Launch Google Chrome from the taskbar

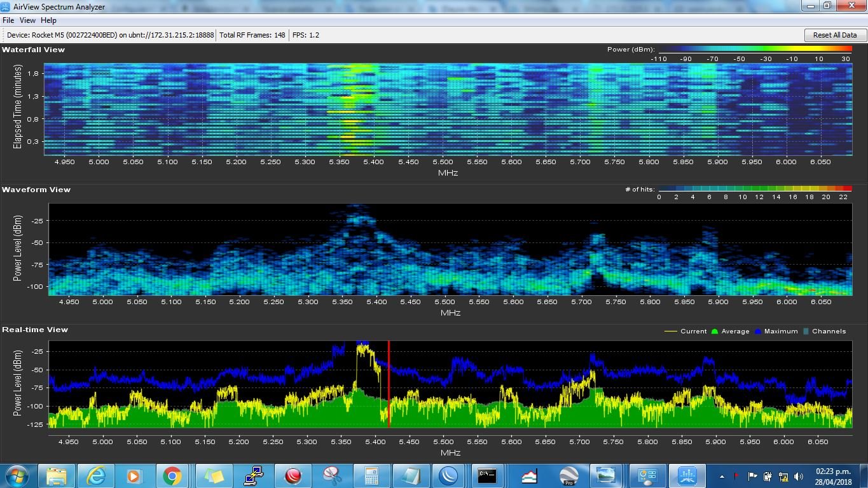(x=172, y=475)
